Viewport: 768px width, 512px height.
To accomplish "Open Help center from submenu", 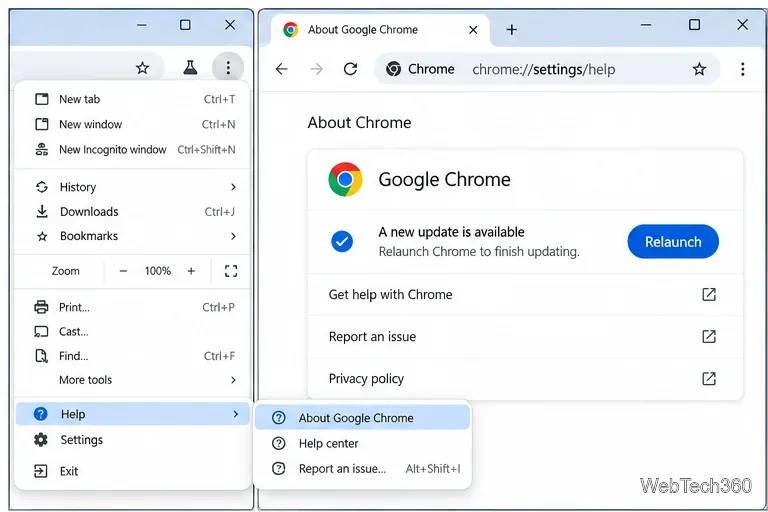I will tap(362, 443).
